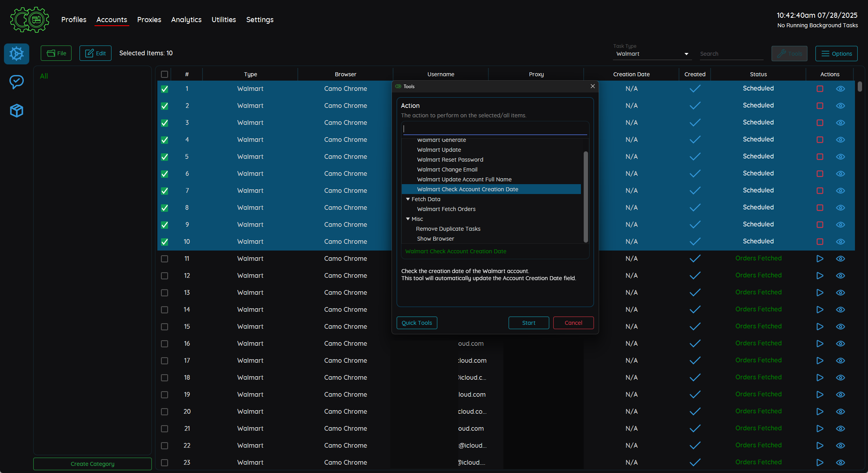This screenshot has width=868, height=473.
Task: Open the chat checkmark sidebar icon
Action: pyautogui.click(x=17, y=82)
